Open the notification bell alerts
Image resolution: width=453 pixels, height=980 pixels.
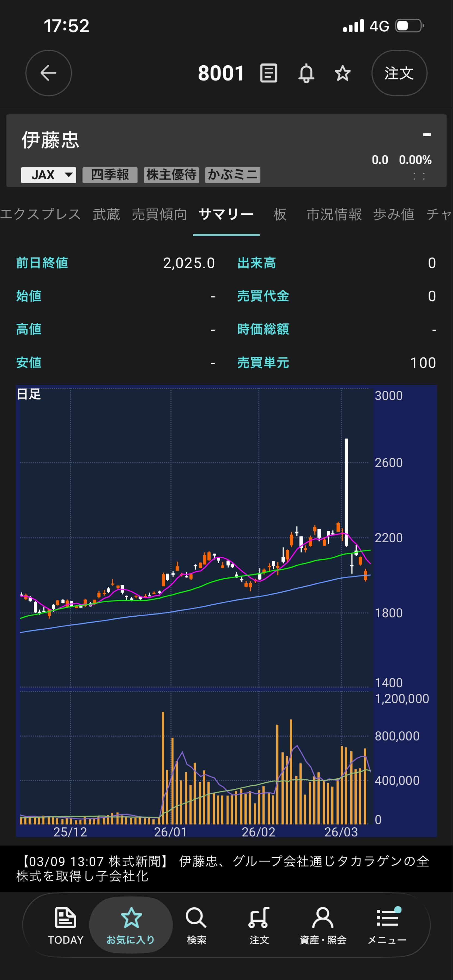tap(306, 73)
